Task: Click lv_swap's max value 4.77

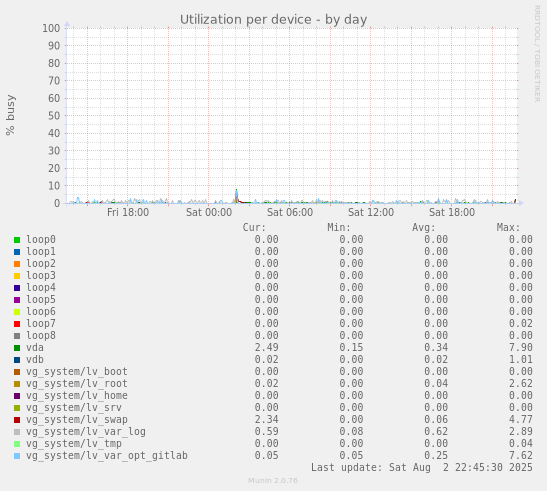Action: (520, 419)
